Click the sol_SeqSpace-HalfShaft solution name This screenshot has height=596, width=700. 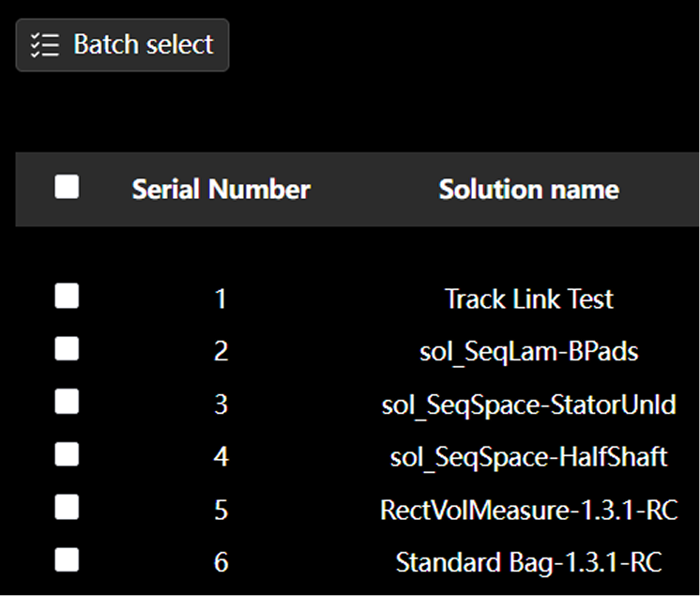coord(528,457)
